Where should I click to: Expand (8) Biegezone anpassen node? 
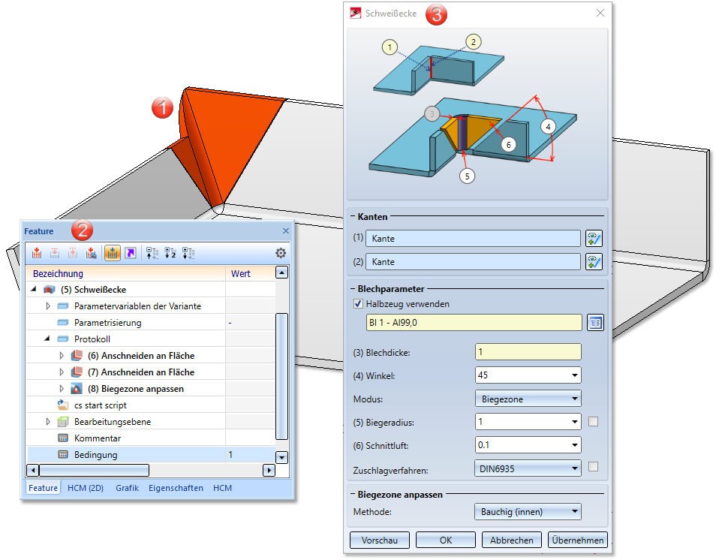(62, 389)
